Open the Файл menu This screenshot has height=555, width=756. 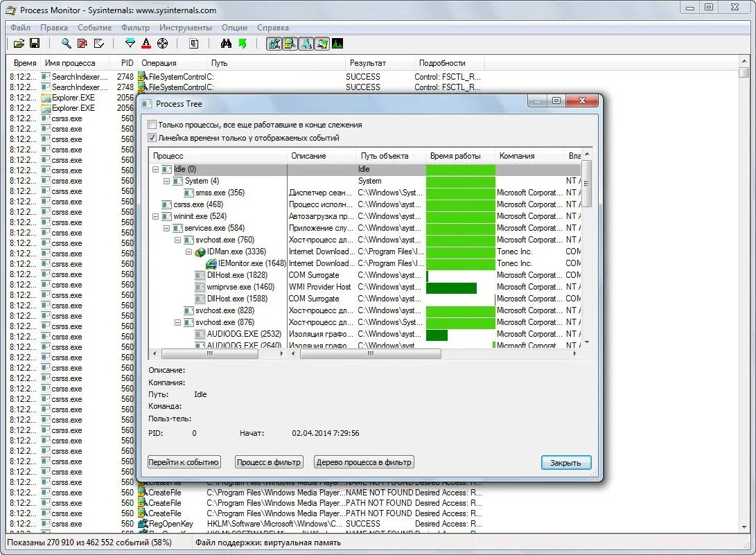[x=20, y=28]
